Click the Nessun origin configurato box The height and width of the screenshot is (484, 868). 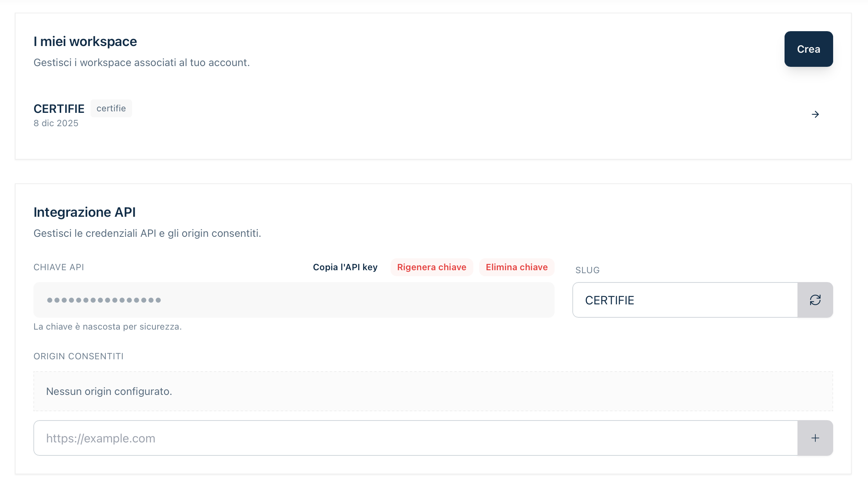[433, 391]
